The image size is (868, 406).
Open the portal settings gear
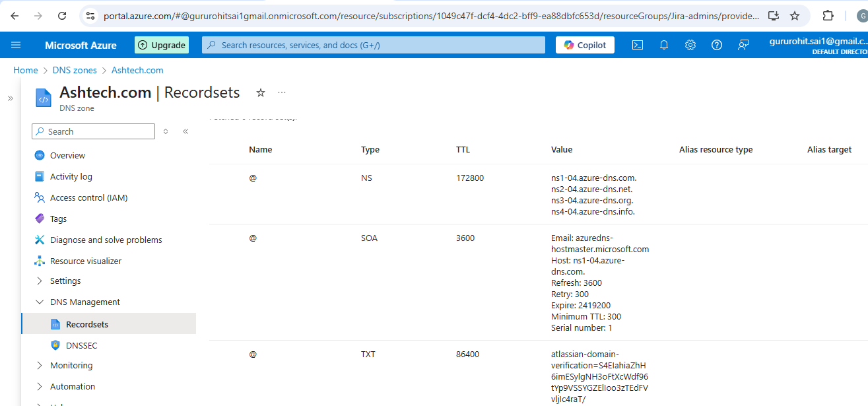[690, 45]
